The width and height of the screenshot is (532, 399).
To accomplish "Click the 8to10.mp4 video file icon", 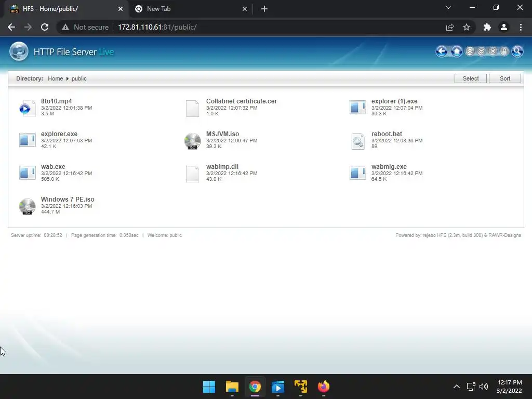I will click(x=27, y=108).
